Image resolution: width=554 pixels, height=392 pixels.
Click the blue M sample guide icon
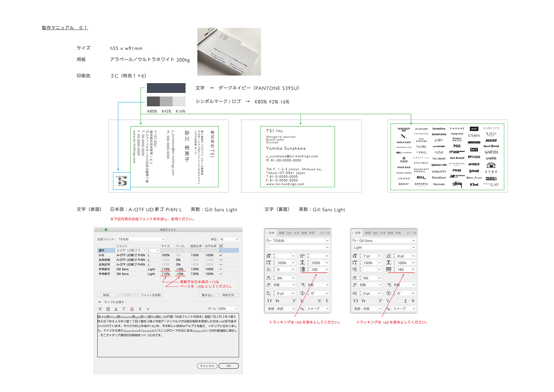108,309
